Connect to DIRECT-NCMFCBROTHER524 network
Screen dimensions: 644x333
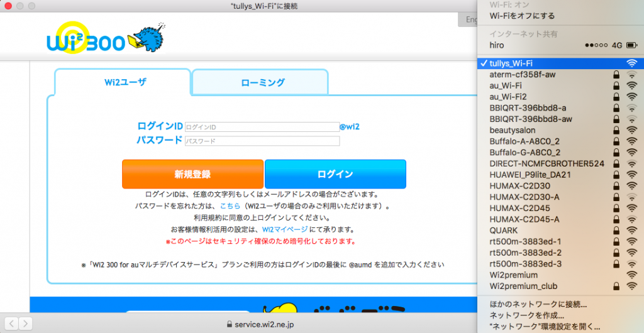(x=561, y=163)
